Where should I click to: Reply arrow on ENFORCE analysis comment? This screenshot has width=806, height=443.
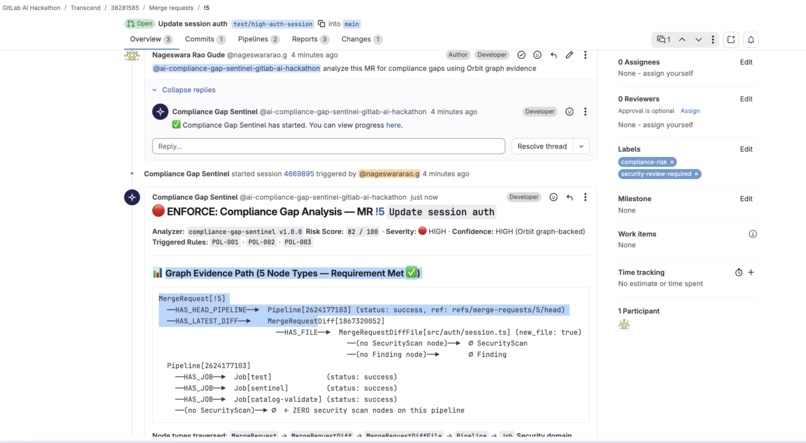(570, 197)
